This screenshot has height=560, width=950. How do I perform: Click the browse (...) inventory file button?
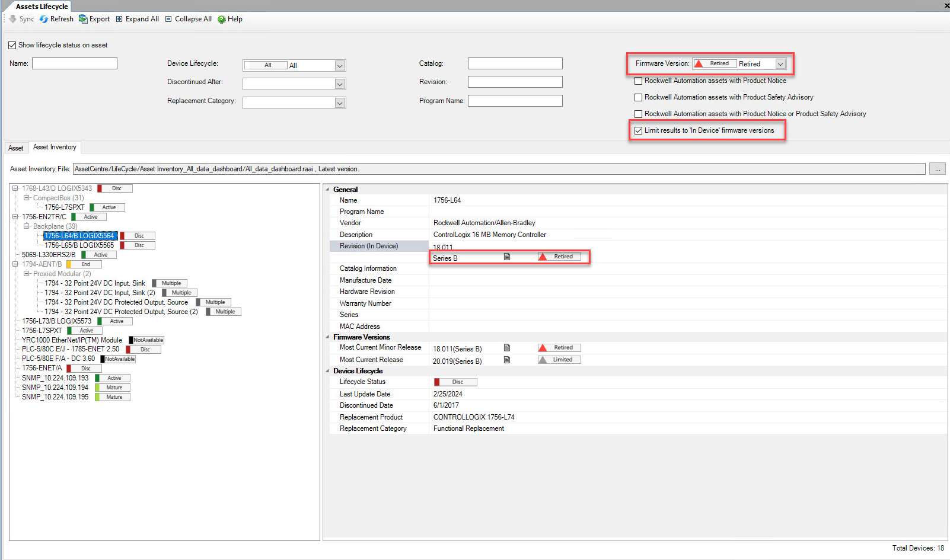pos(938,169)
